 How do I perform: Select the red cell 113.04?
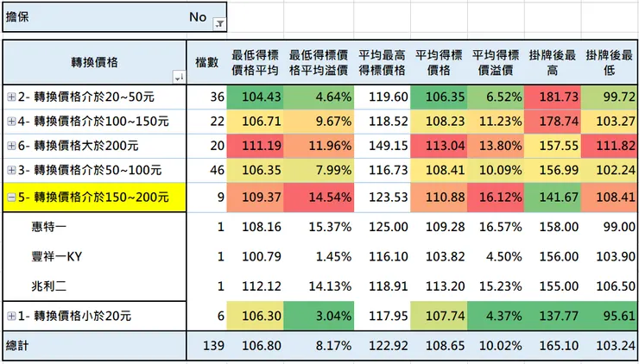439,146
